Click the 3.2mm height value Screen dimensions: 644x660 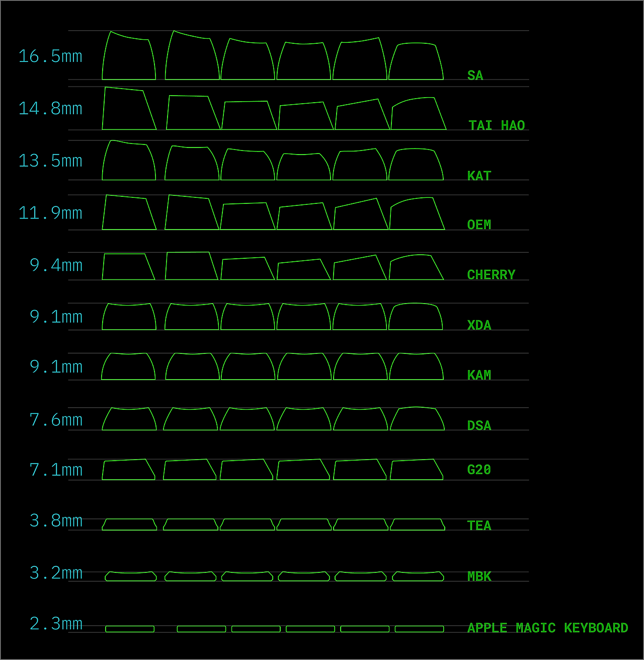pos(56,573)
